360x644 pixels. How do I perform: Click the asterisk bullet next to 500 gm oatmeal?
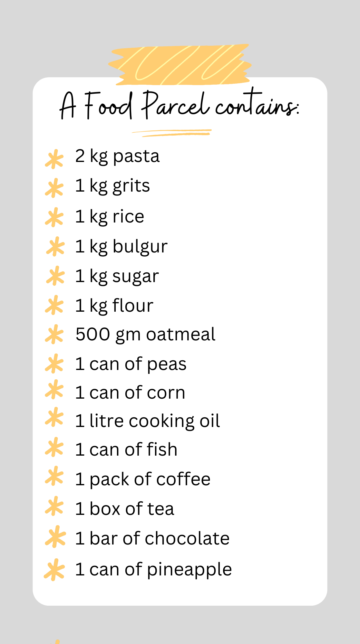(54, 334)
